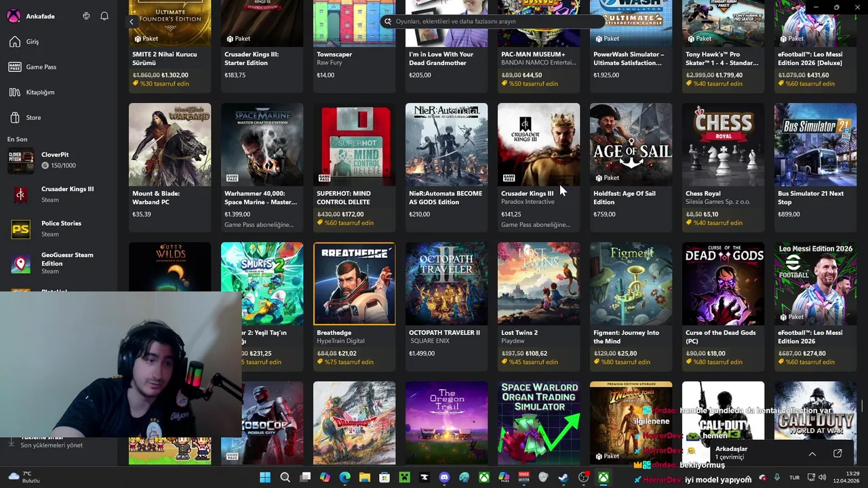
Task: Click the Game Pass badge icon in sidebar
Action: (15, 67)
